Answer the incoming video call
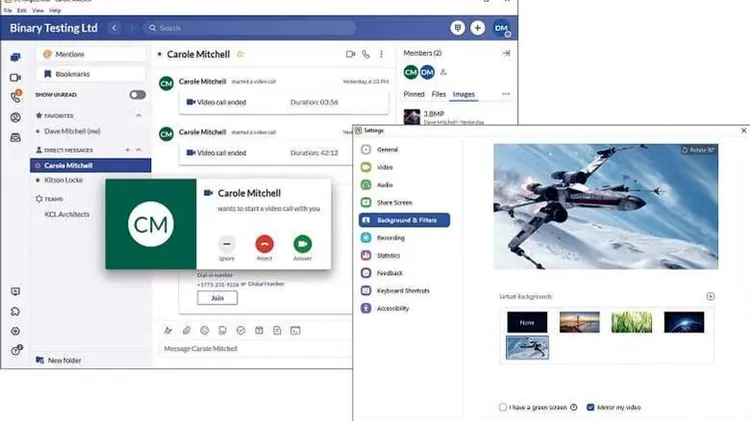 tap(302, 243)
